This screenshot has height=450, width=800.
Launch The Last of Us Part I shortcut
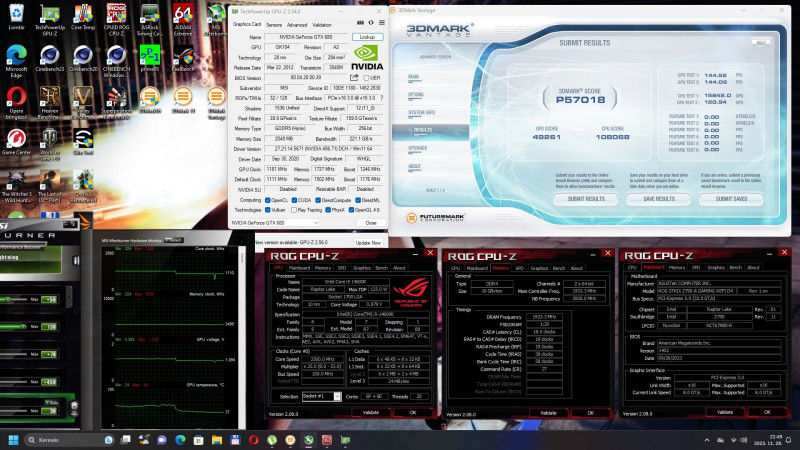pos(49,186)
